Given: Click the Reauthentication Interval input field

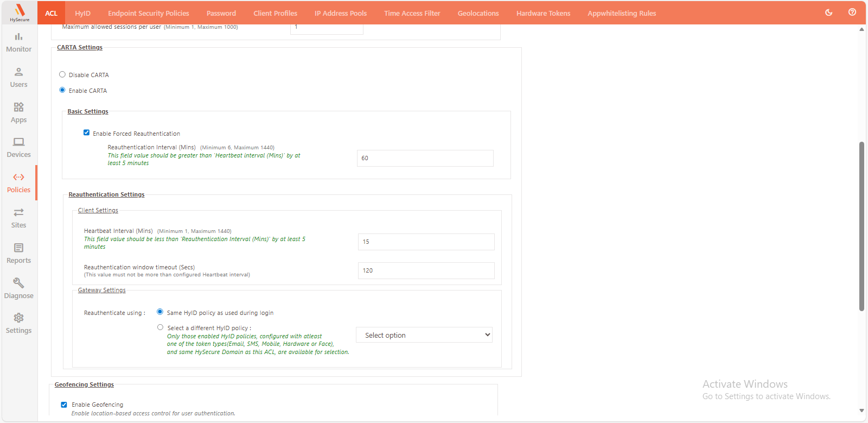Looking at the screenshot, I should tap(425, 158).
